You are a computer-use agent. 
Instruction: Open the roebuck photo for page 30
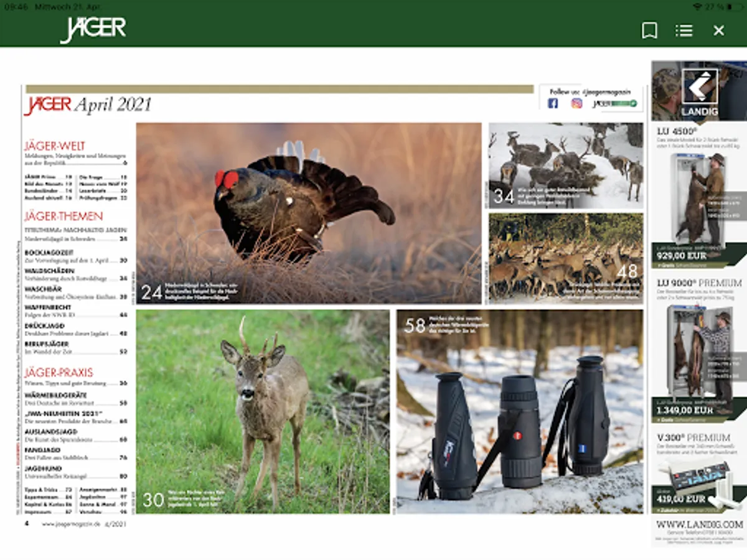[x=263, y=411]
